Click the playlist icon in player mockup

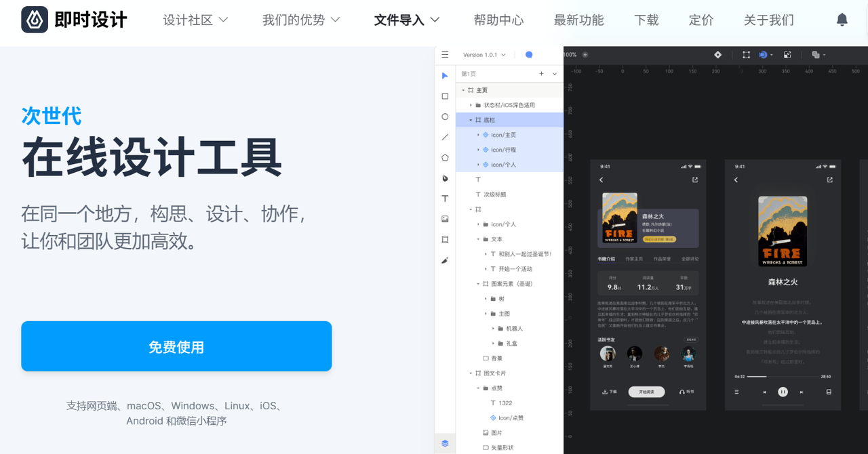[737, 392]
